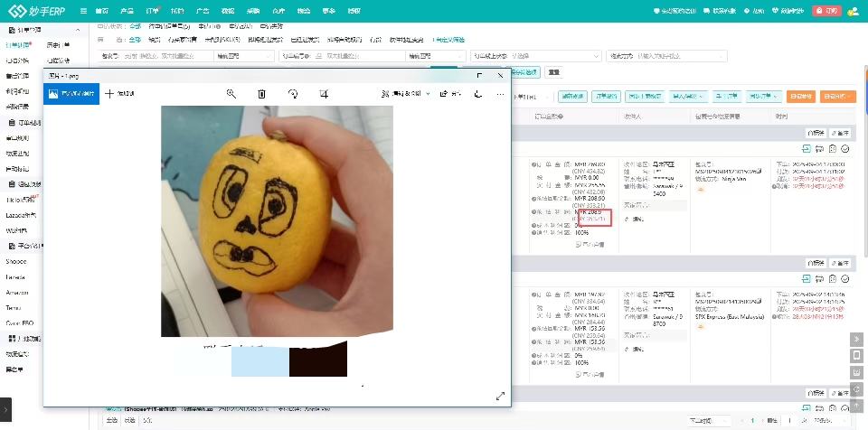Viewport: 868px width, 430px height.
Task: Open the rightmost orange dropdown button
Action: click(x=838, y=97)
